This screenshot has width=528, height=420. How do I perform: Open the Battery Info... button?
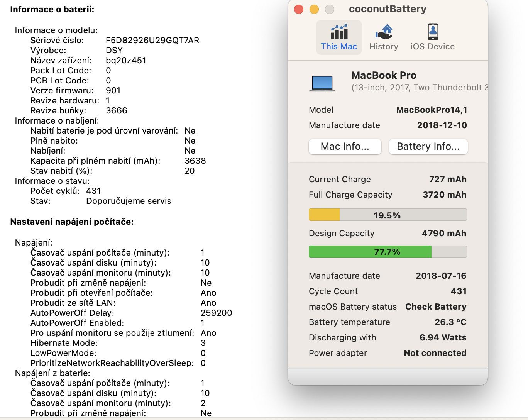(428, 147)
